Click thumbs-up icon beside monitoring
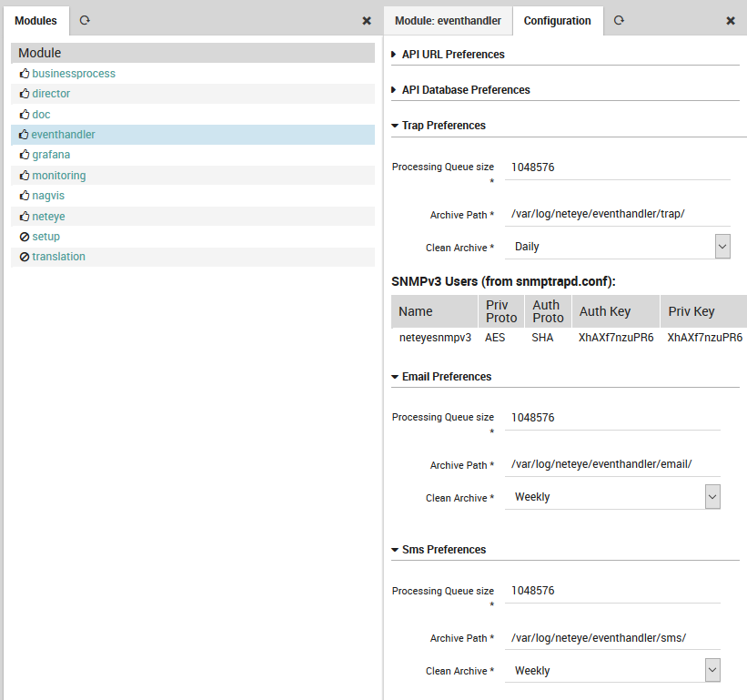 pos(25,176)
